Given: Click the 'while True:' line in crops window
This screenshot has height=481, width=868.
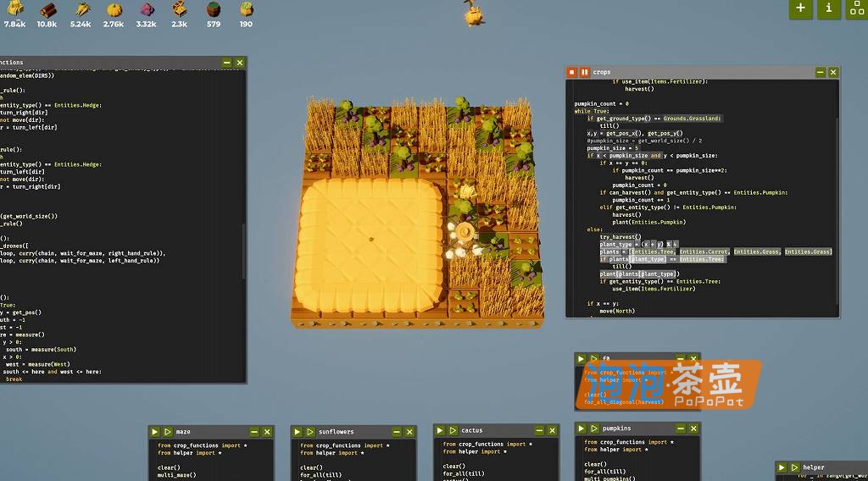Looking at the screenshot, I should click(591, 111).
